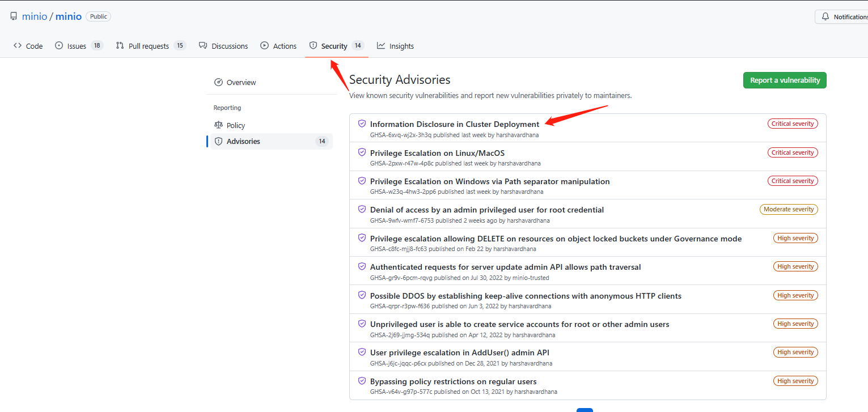Open Possible DDOS keep-alive connections advisory
This screenshot has width=868, height=412.
pyautogui.click(x=526, y=296)
